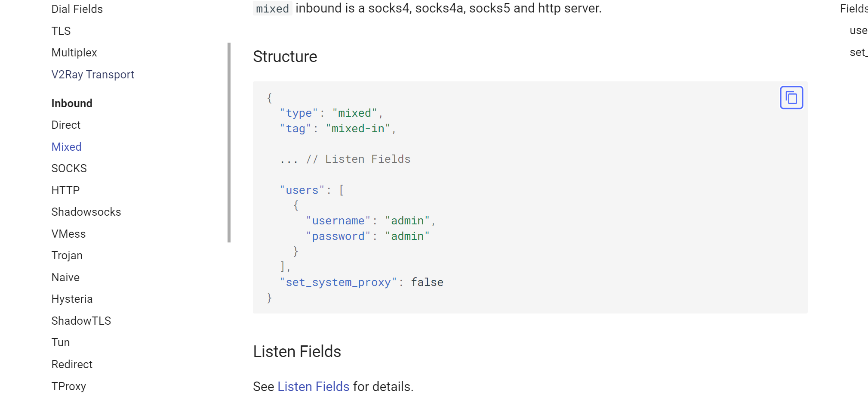Viewport: 868px width, 416px height.
Task: Open Dial Fields documentation
Action: pyautogui.click(x=77, y=9)
